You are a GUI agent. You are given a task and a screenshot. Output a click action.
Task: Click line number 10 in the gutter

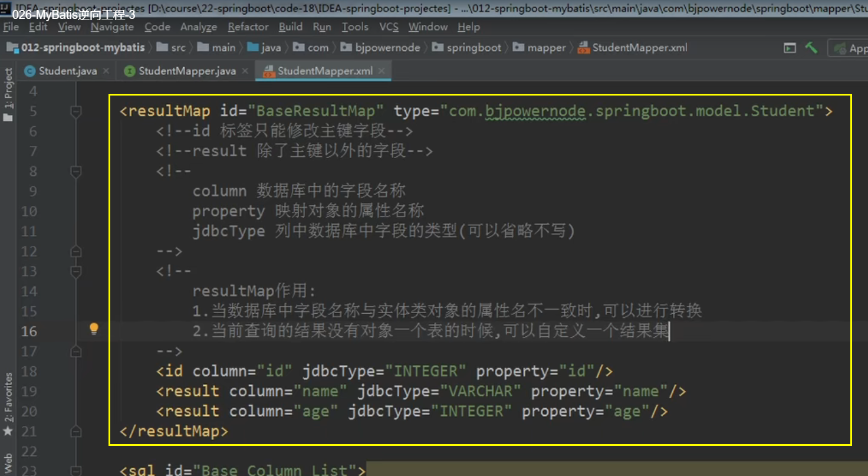tap(29, 211)
